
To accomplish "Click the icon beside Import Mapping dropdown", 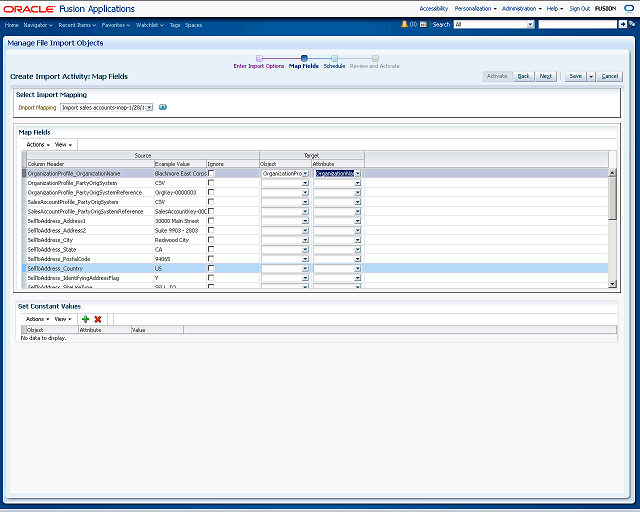I will click(x=163, y=107).
